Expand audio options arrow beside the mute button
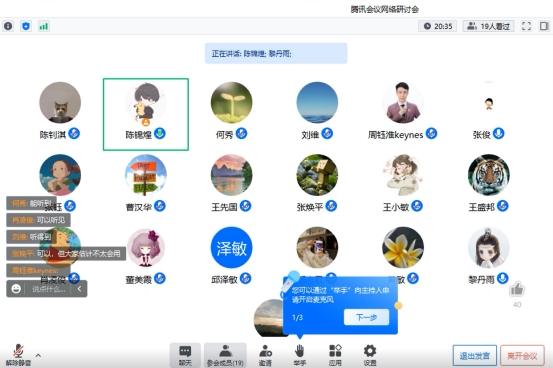 [38, 355]
